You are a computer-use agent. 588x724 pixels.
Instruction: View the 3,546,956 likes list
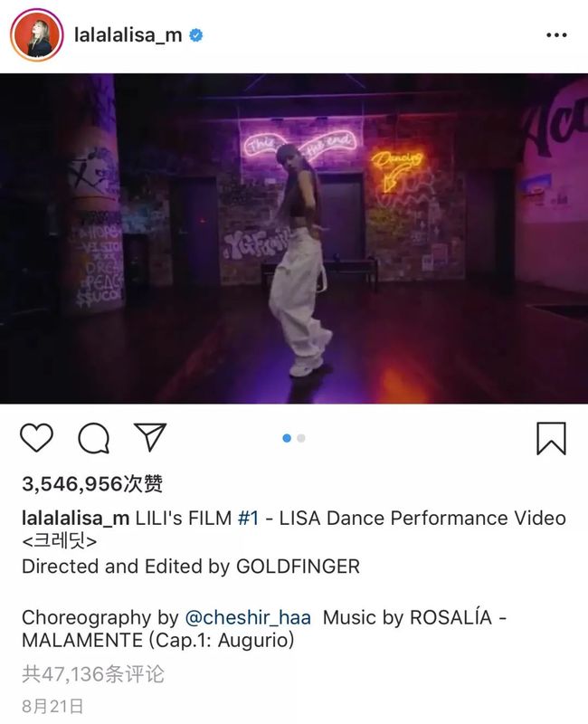92,484
